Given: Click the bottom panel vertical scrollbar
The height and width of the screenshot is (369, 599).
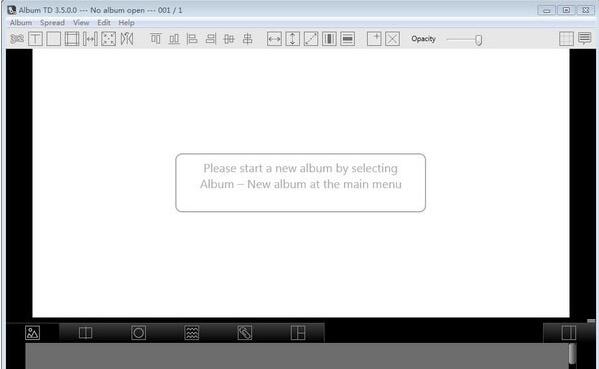Looking at the screenshot, I should [572, 354].
